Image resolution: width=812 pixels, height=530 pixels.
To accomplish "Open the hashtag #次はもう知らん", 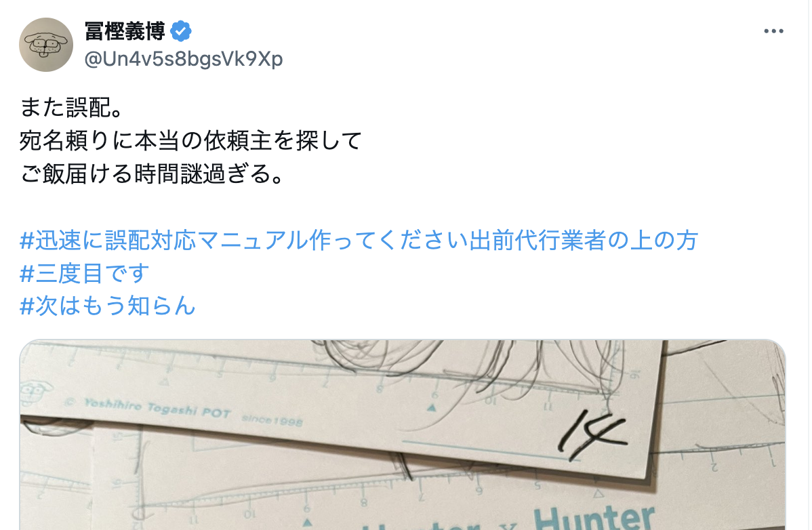I will coord(107,306).
